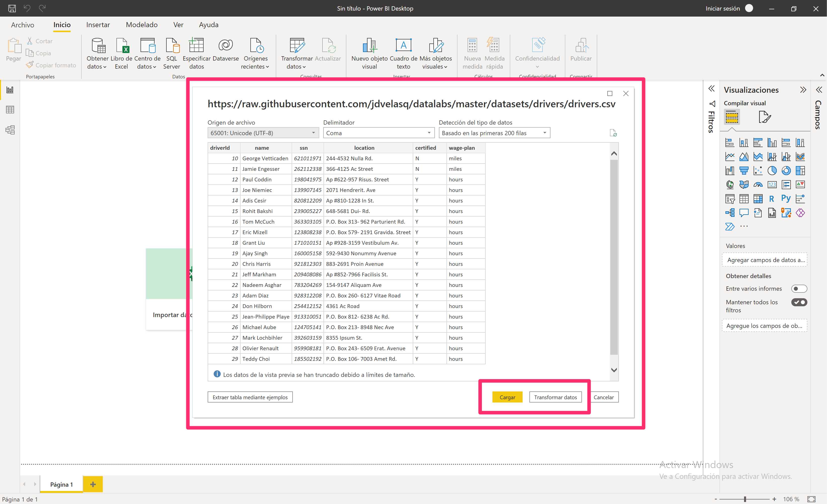Select gauge visualization icon
This screenshot has width=827, height=504.
[x=758, y=185]
